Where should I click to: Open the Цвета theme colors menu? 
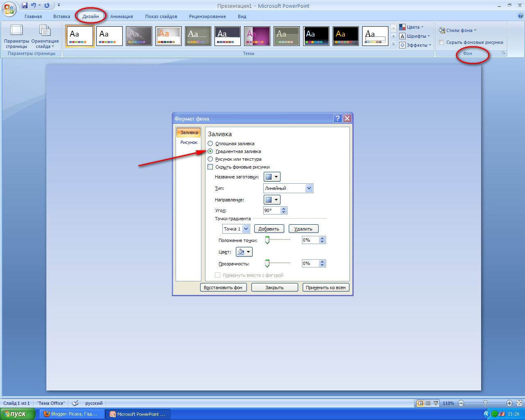click(411, 27)
